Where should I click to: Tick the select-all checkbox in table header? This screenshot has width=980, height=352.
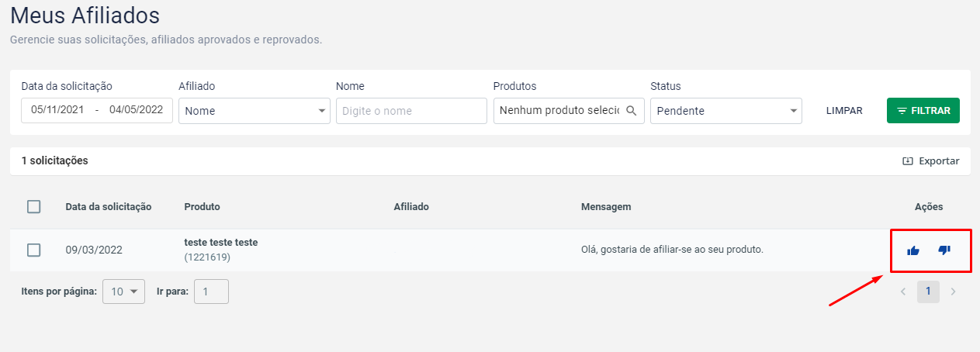[x=34, y=207]
